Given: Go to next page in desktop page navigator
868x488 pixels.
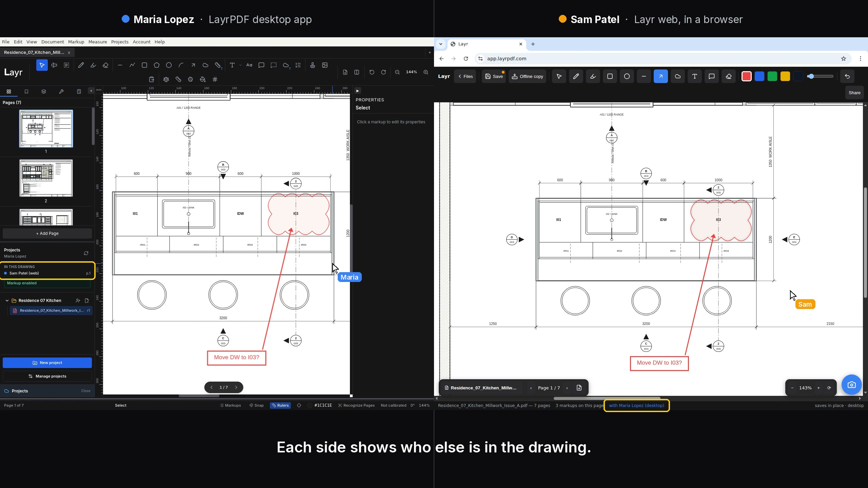Looking at the screenshot, I should pos(236,387).
